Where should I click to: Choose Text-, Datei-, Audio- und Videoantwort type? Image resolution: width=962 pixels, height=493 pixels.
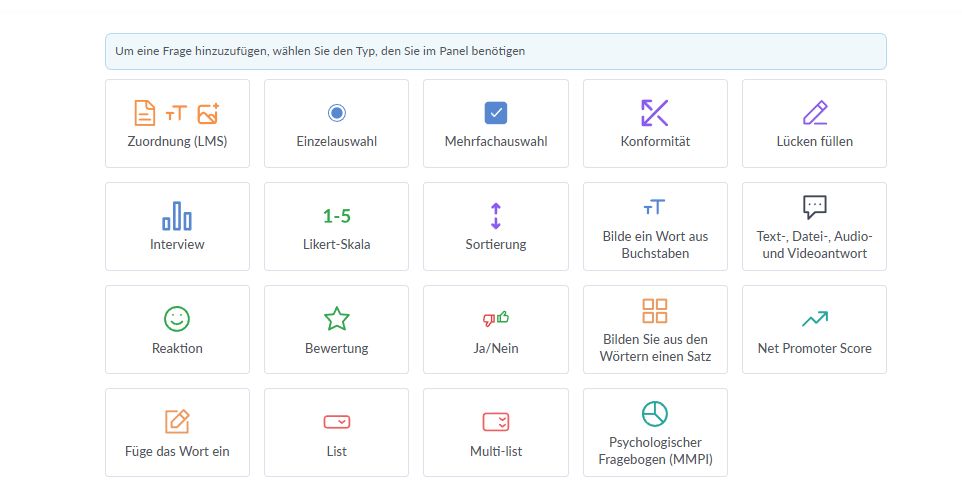click(815, 226)
